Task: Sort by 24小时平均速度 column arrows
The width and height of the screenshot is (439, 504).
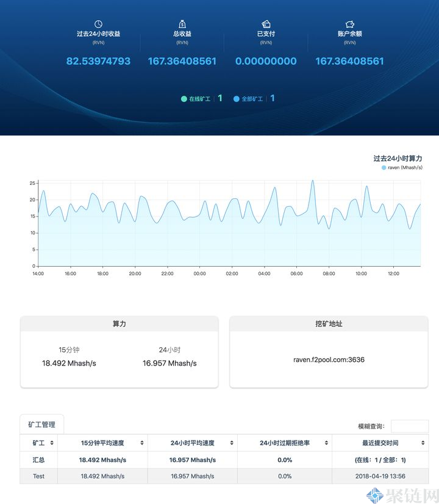Action: click(x=232, y=443)
